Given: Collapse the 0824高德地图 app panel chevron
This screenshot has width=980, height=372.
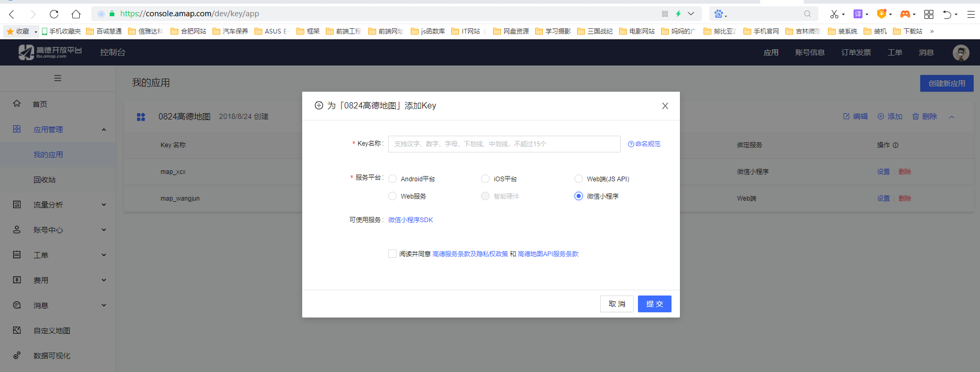Looking at the screenshot, I should pos(952,117).
